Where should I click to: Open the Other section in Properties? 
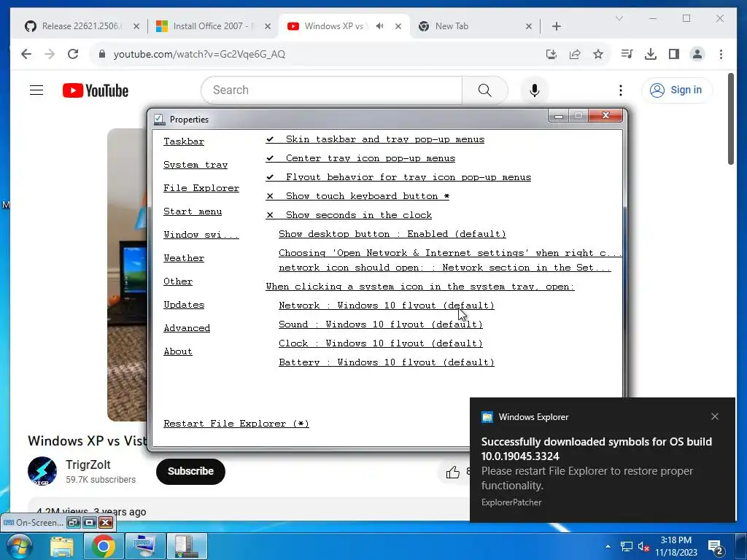[178, 281]
